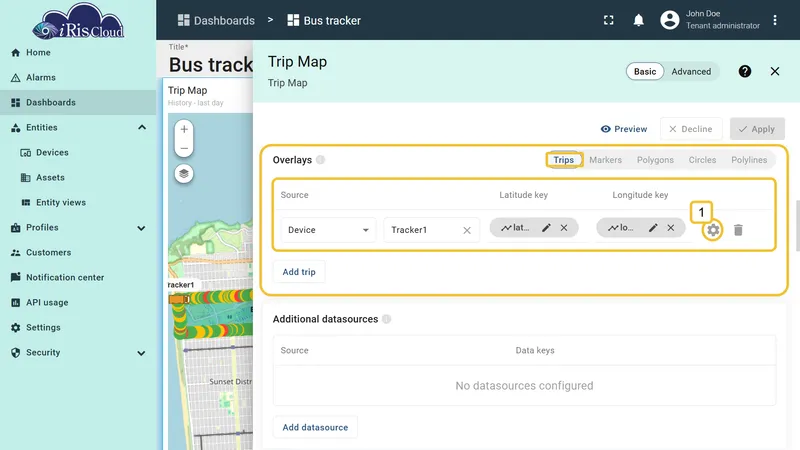Screen dimensions: 800x450
Task: Expand the Security section
Action: [x=141, y=353]
